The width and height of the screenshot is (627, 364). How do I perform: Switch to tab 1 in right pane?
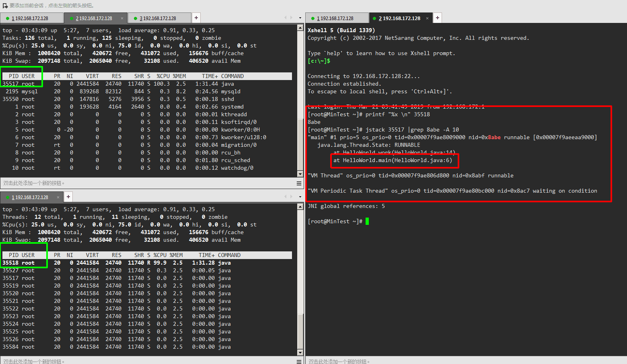pyautogui.click(x=337, y=18)
